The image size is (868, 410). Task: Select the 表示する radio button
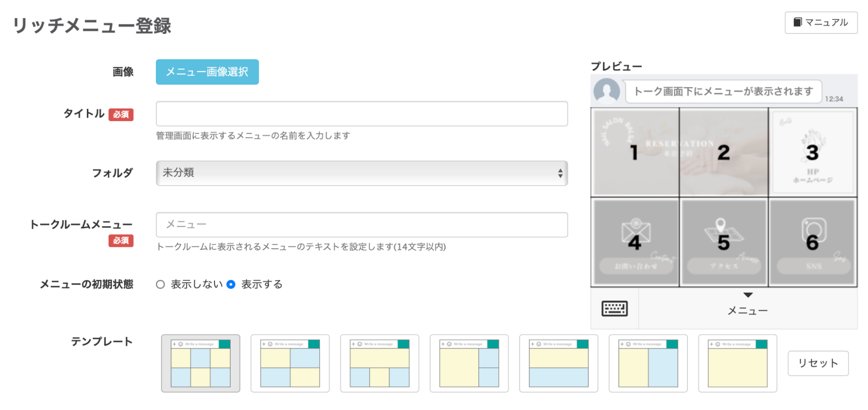231,284
